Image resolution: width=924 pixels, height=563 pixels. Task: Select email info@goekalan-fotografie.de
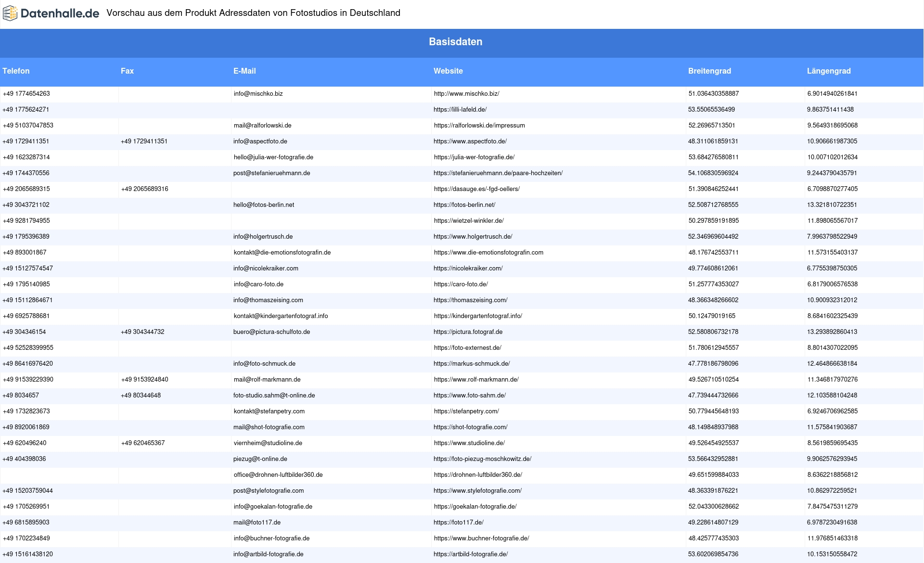pos(273,507)
